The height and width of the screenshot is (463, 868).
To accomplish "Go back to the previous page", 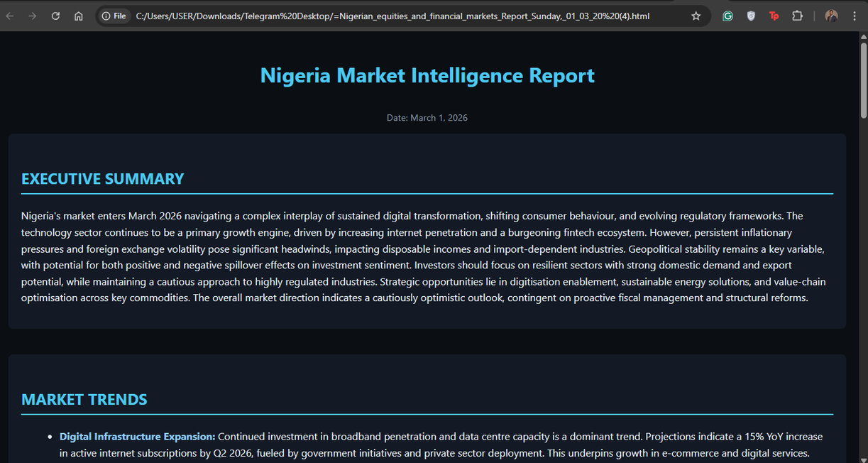I will point(10,16).
